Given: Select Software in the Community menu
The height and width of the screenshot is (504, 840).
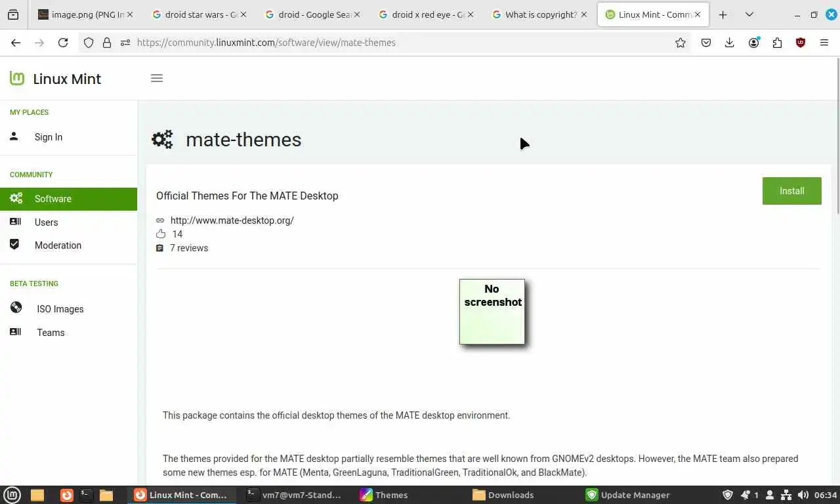Looking at the screenshot, I should click(x=69, y=199).
